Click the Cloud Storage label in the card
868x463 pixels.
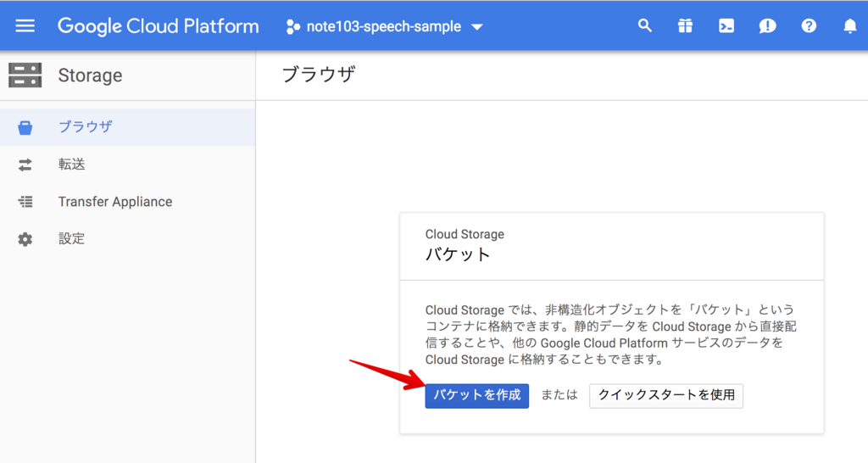click(465, 234)
